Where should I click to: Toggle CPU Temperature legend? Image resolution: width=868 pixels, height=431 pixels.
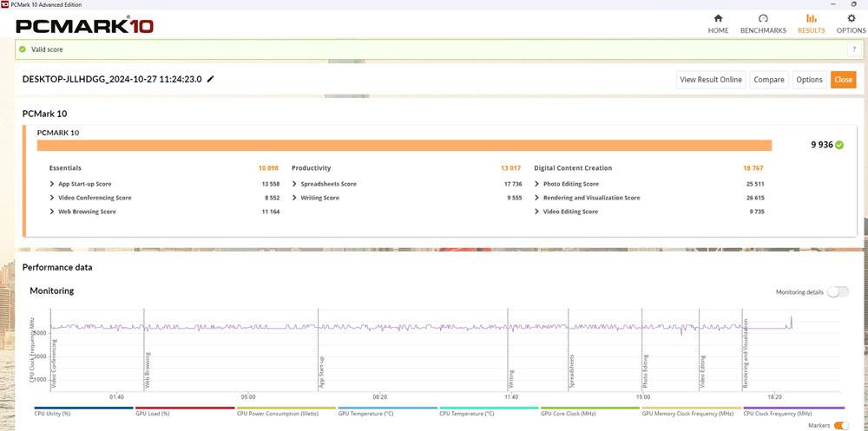(x=489, y=412)
